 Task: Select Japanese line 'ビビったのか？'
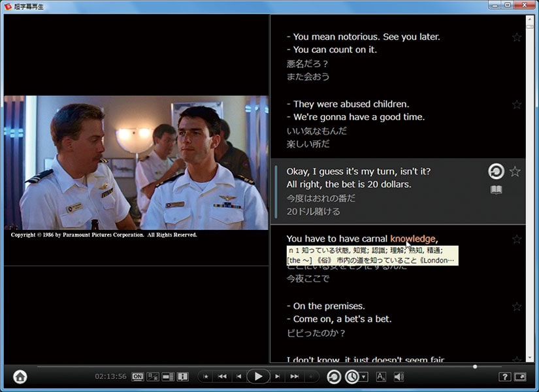316,333
